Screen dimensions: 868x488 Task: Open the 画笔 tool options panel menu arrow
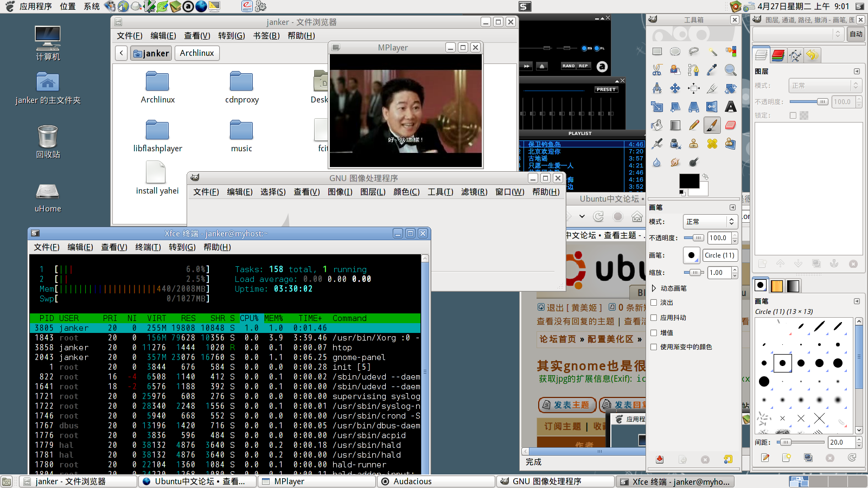click(732, 208)
